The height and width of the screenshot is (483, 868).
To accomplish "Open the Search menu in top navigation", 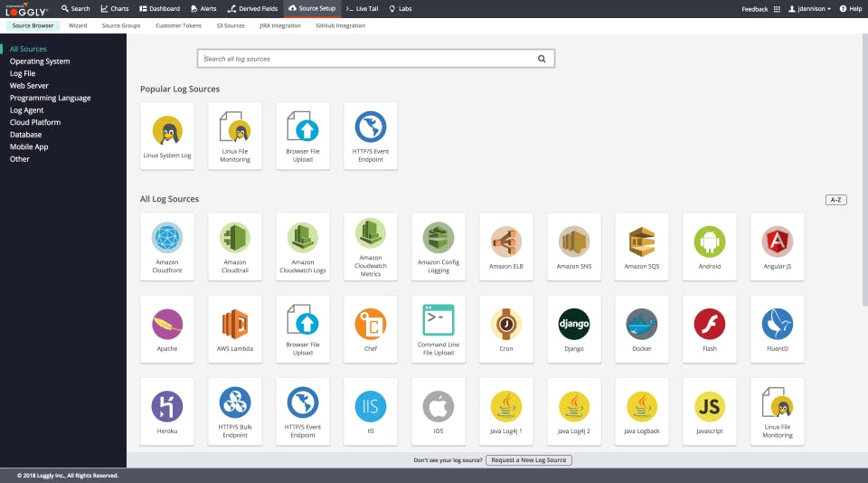I will (75, 9).
